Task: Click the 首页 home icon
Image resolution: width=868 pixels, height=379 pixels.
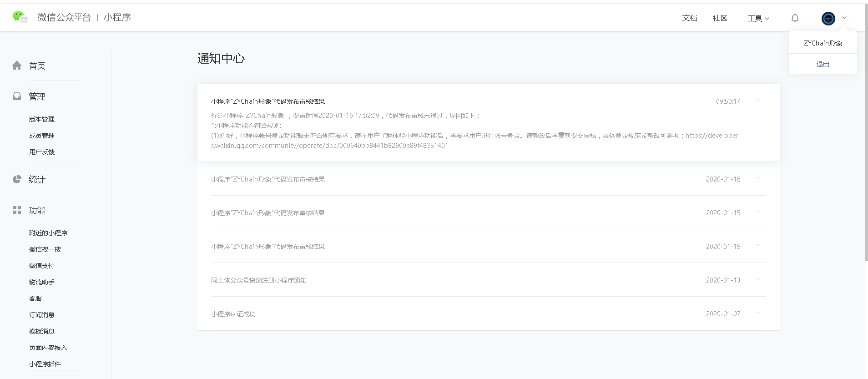Action: coord(17,66)
